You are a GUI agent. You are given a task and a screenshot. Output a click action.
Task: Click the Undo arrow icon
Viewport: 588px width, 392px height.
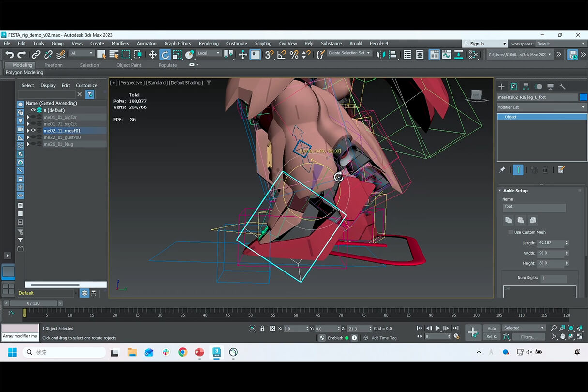[9, 55]
